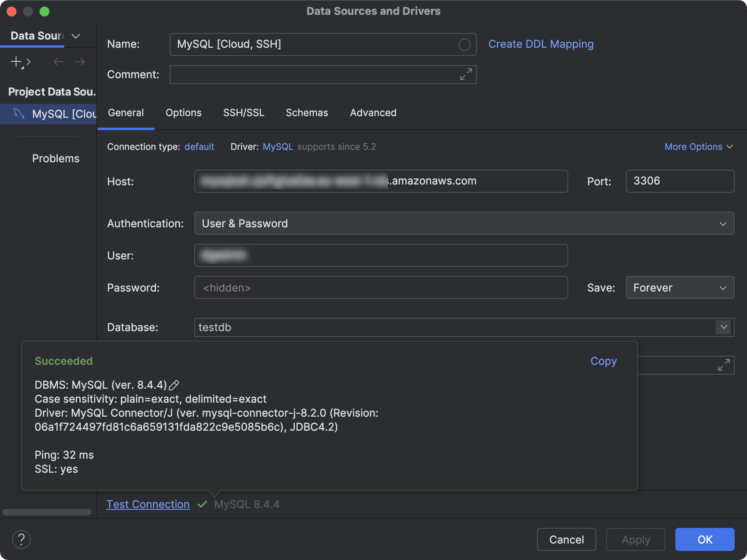Click the forward navigation arrow in the sidebar
747x560 pixels.
[x=80, y=61]
